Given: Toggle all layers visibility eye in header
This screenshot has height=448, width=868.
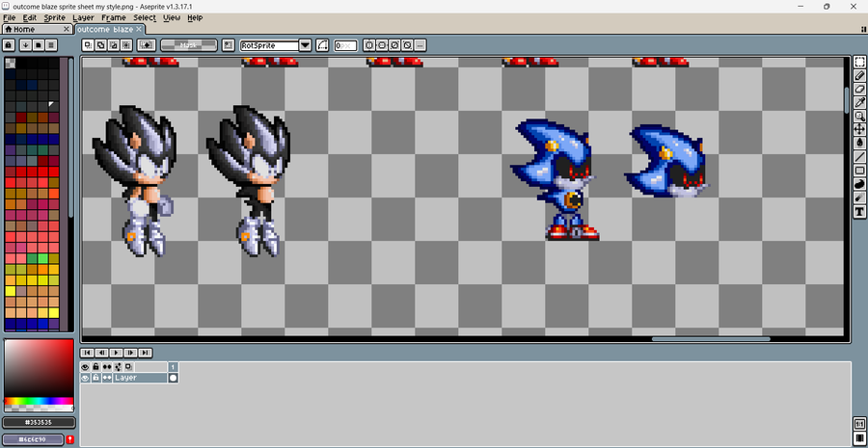Looking at the screenshot, I should (85, 367).
